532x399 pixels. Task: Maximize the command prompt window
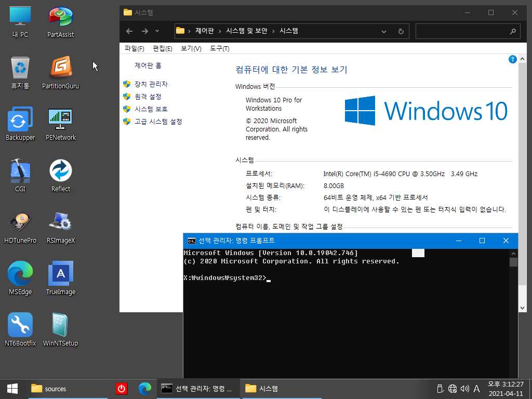point(482,241)
